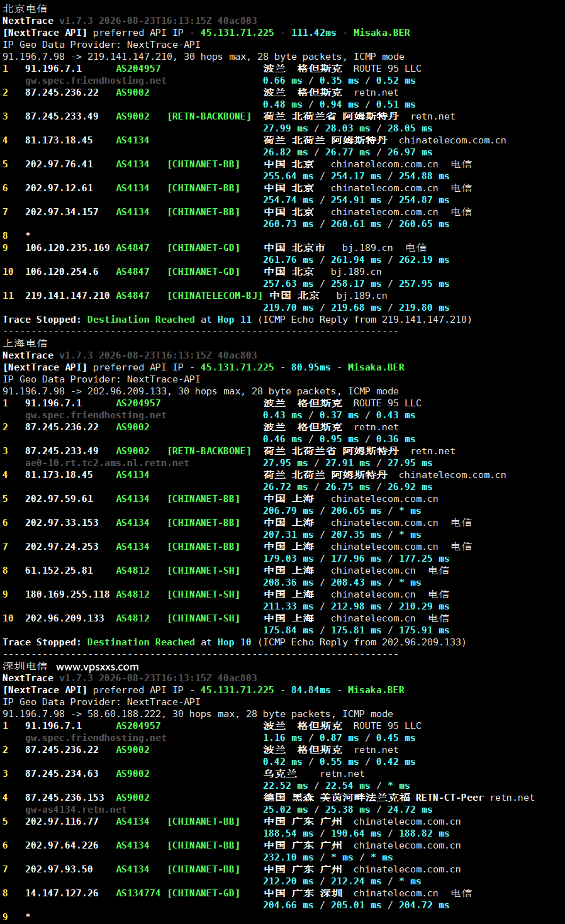565x924 pixels.
Task: Click hop IP address 202.97.64.226
Action: click(62, 845)
